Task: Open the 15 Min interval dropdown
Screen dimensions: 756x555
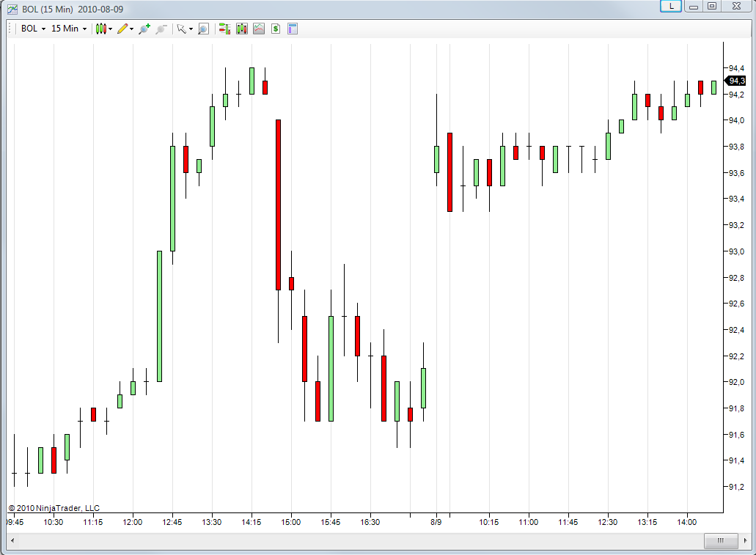Action: [69, 29]
